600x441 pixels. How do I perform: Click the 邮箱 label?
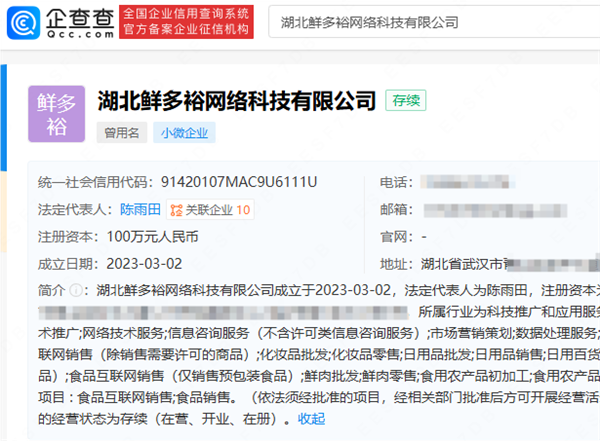pos(397,210)
